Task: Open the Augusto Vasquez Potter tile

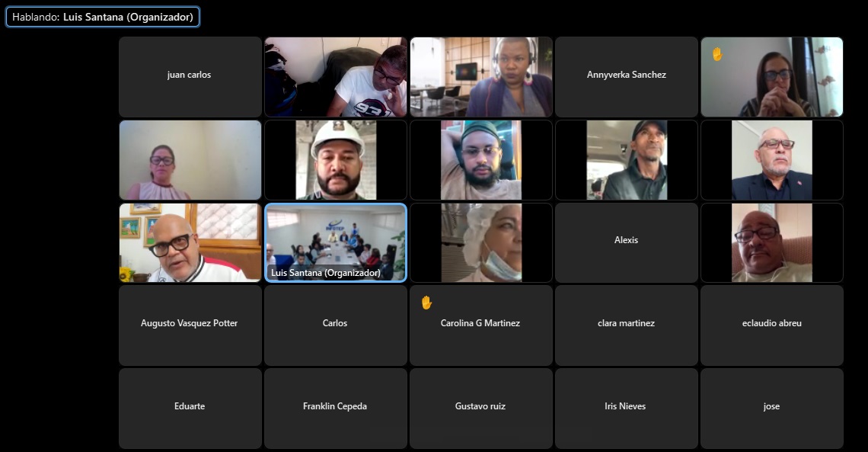Action: click(x=190, y=325)
